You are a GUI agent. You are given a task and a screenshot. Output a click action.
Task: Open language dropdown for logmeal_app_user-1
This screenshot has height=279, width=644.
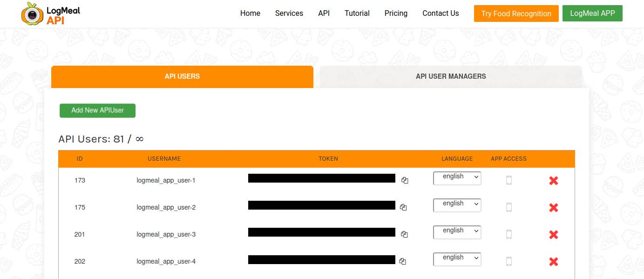point(457,177)
